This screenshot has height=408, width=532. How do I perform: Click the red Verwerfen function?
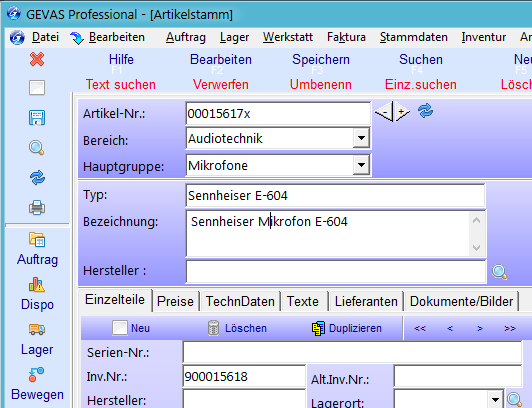[x=221, y=84]
